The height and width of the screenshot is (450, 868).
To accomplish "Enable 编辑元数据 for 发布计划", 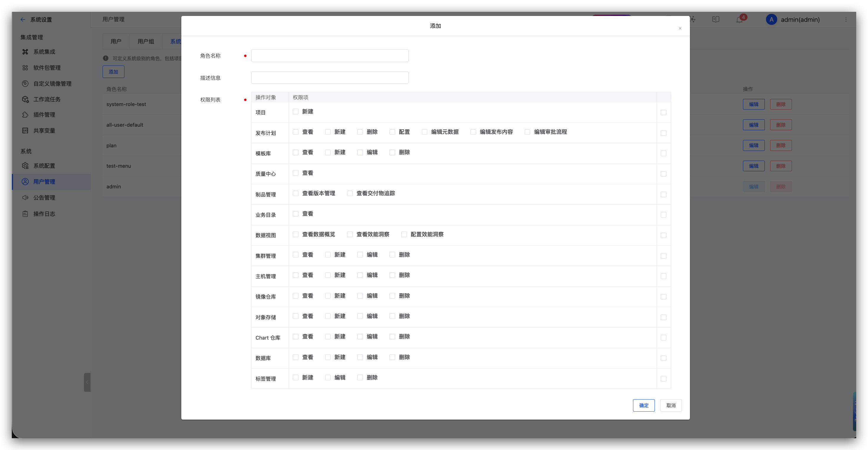I will (425, 132).
